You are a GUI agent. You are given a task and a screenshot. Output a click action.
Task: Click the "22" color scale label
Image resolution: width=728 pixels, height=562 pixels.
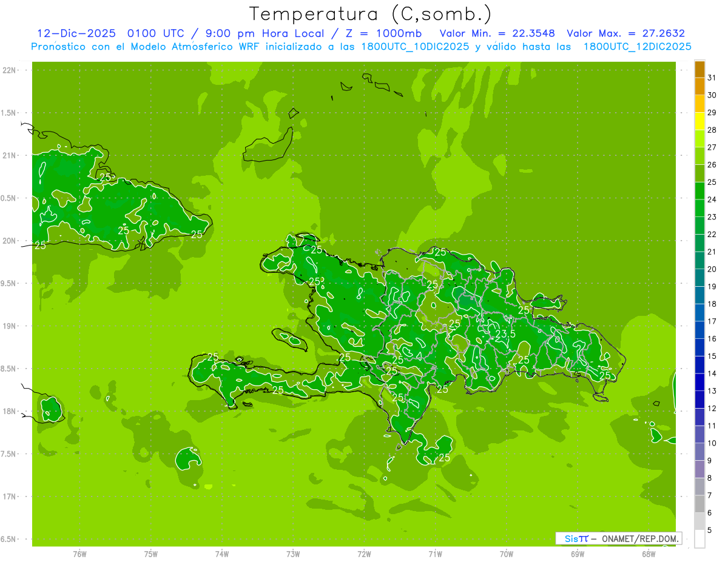[712, 234]
